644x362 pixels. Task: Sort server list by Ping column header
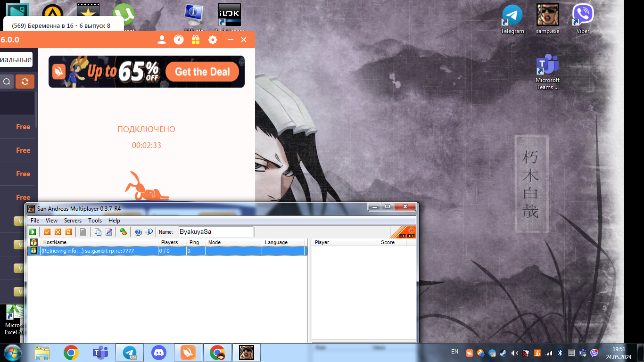[194, 242]
